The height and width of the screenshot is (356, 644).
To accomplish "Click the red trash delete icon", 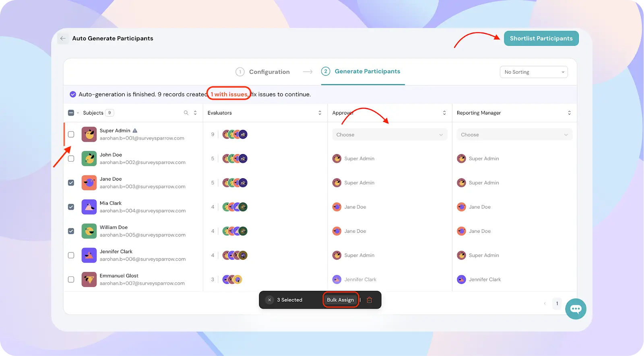I will pos(369,300).
